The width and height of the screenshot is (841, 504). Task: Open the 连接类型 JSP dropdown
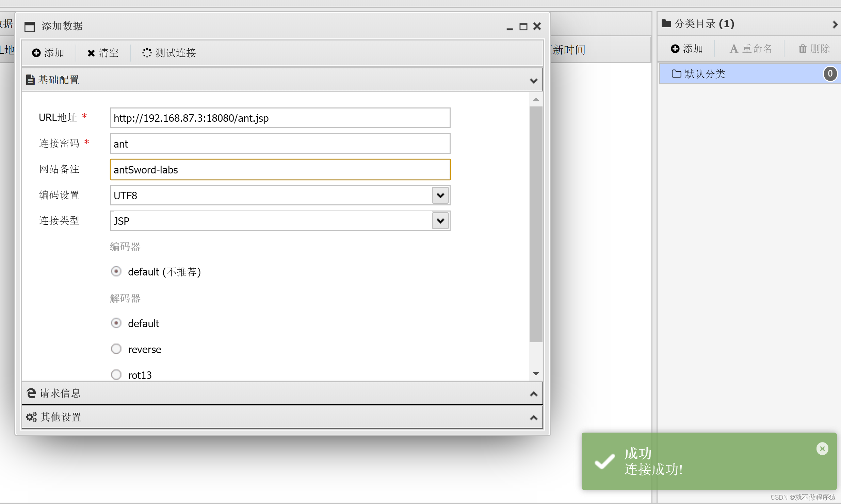pyautogui.click(x=440, y=221)
